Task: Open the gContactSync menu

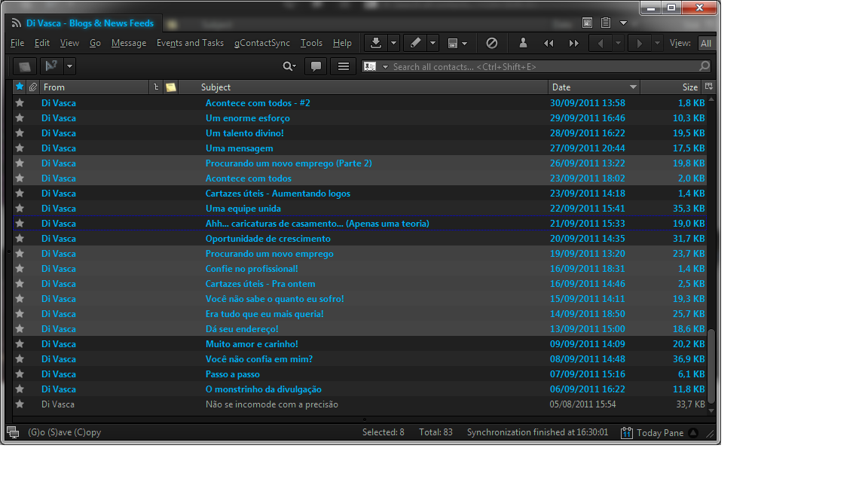Action: click(261, 43)
